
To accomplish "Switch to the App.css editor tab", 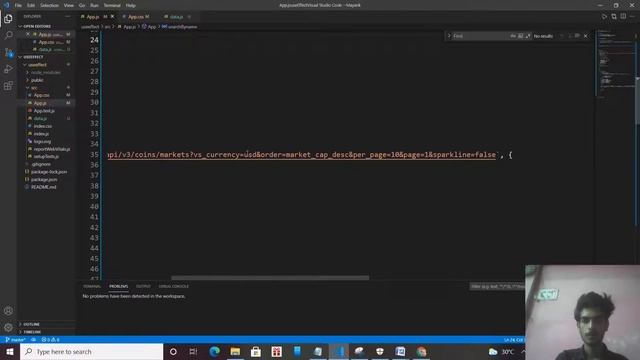I will [x=136, y=17].
